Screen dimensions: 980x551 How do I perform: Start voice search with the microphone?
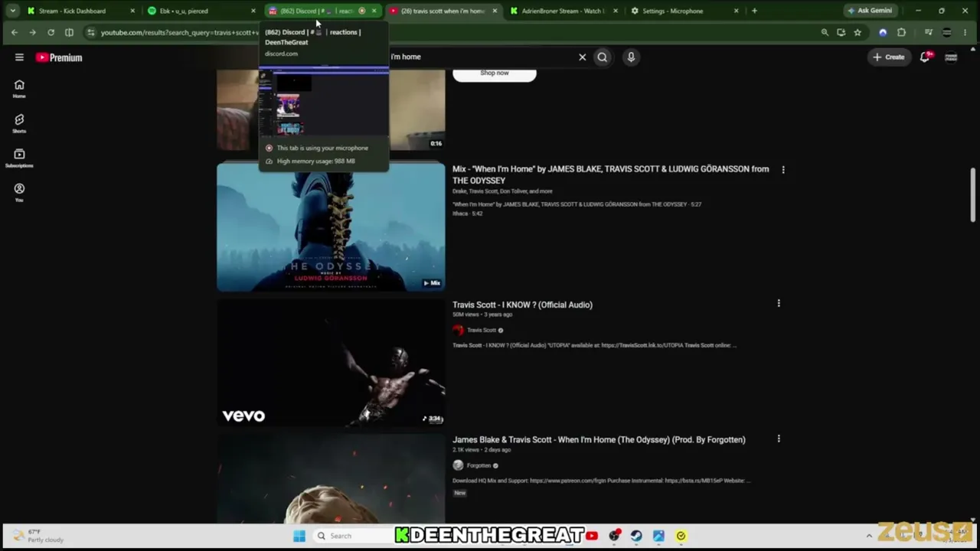[631, 57]
